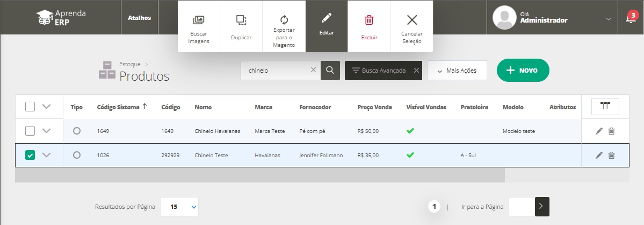Click the search magnifier button
Image resolution: width=644 pixels, height=225 pixels.
tap(330, 71)
